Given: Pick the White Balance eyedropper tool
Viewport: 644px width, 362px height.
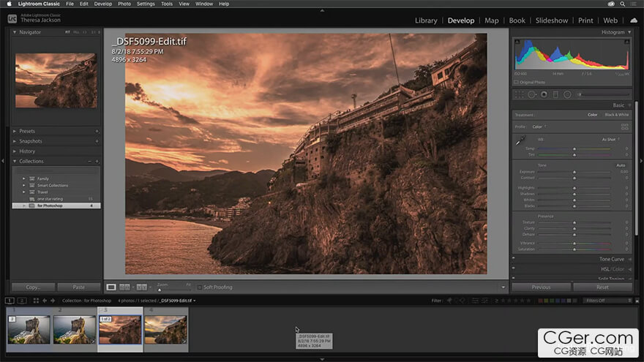Looking at the screenshot, I should pyautogui.click(x=520, y=140).
